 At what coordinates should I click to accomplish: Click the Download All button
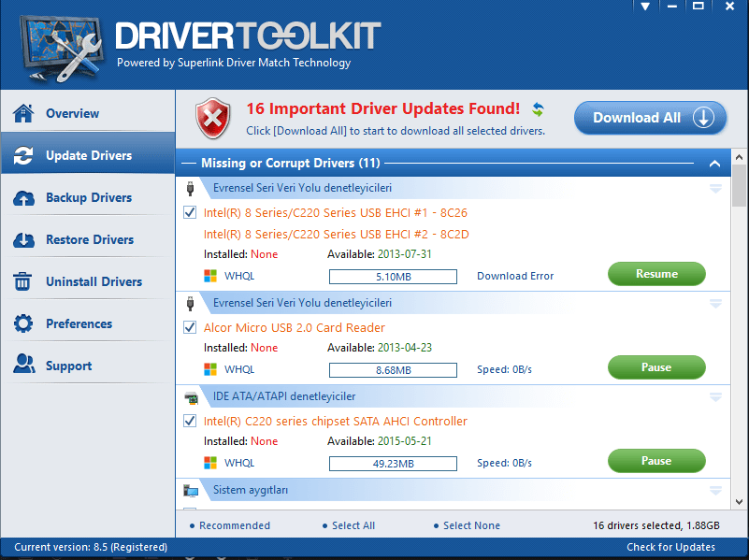coord(650,118)
